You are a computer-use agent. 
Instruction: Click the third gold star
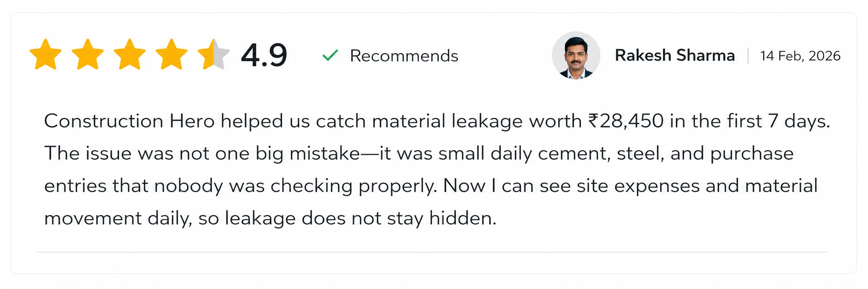[129, 55]
